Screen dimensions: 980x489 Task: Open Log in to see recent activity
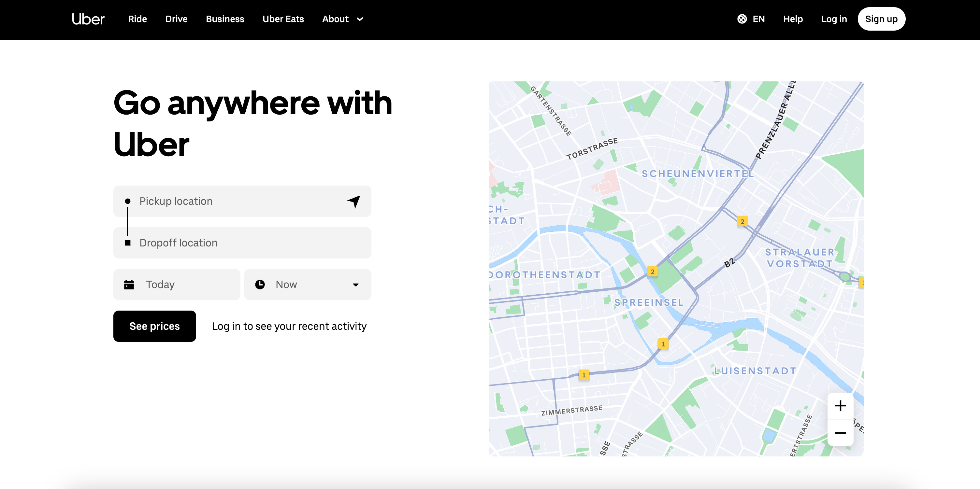pyautogui.click(x=289, y=326)
